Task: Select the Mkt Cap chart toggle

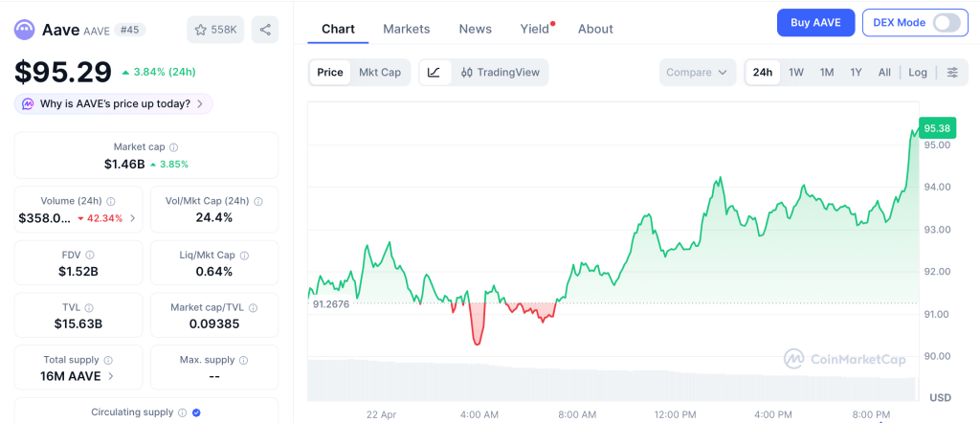Action: click(380, 73)
